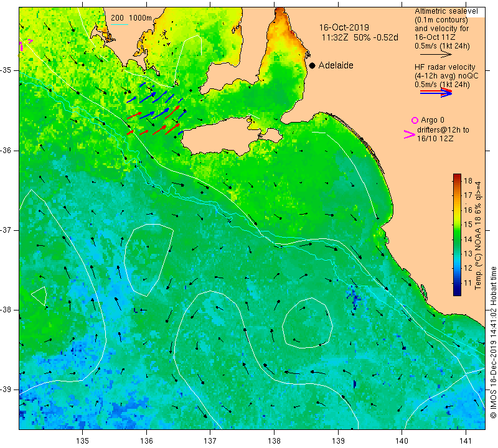This screenshot has width=498, height=448.
Task: Click the '200 1000m' depth contour label
Action: 131,18
